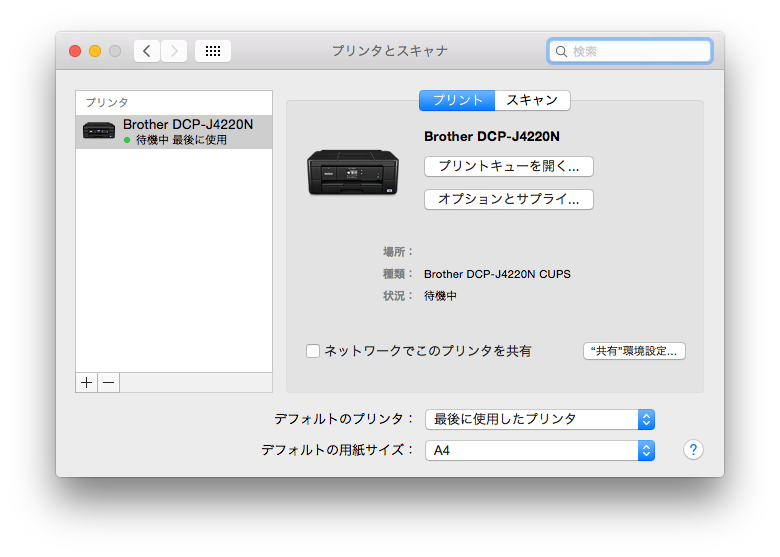This screenshot has height=557, width=780.
Task: Remove the printer with the minus button
Action: pyautogui.click(x=108, y=382)
